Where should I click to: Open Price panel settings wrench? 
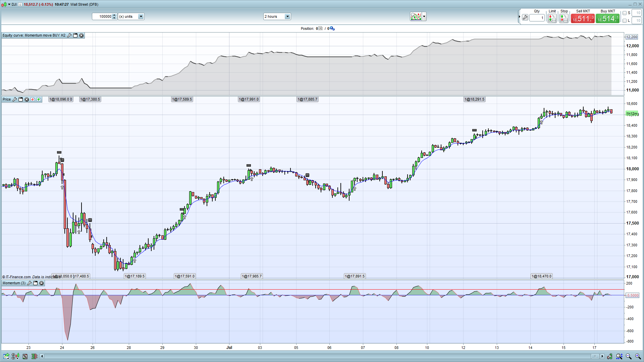[x=14, y=99]
